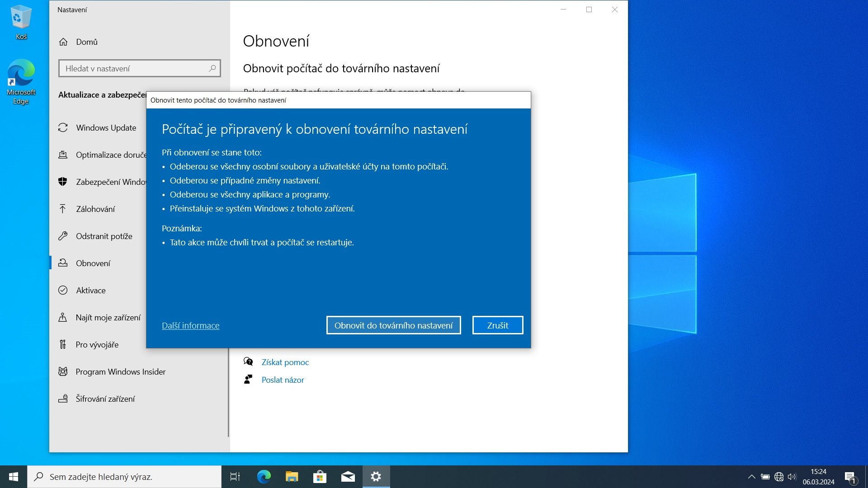Image resolution: width=868 pixels, height=488 pixels.
Task: Open Mail app from the taskbar
Action: (x=348, y=477)
